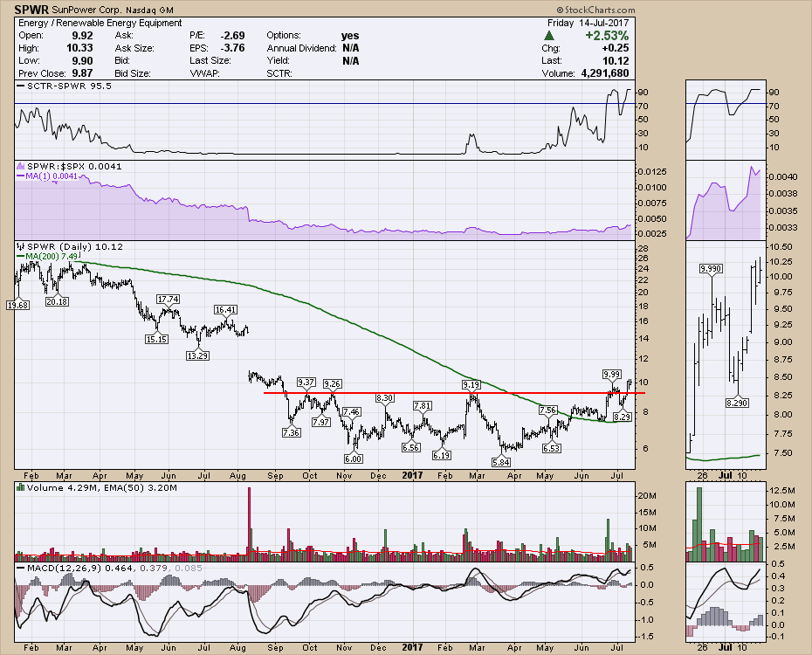The height and width of the screenshot is (655, 812).
Task: Click the 16.41 peak annotation
Action: 225,310
